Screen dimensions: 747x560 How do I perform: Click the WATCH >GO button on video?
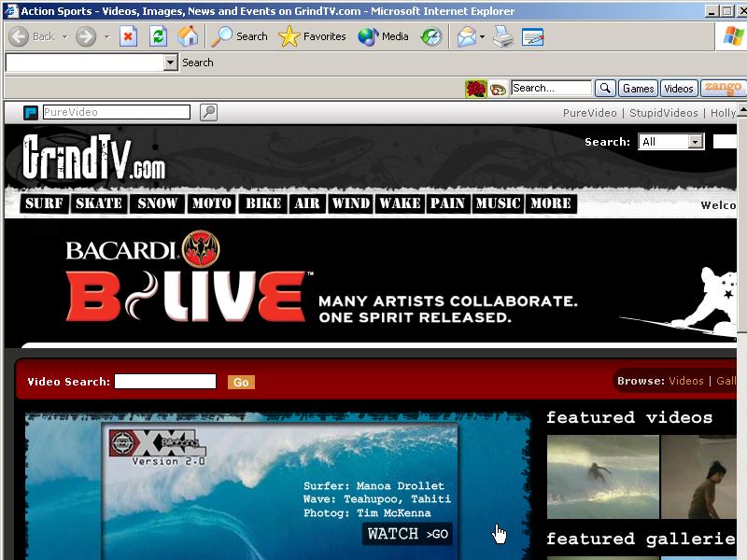point(407,534)
